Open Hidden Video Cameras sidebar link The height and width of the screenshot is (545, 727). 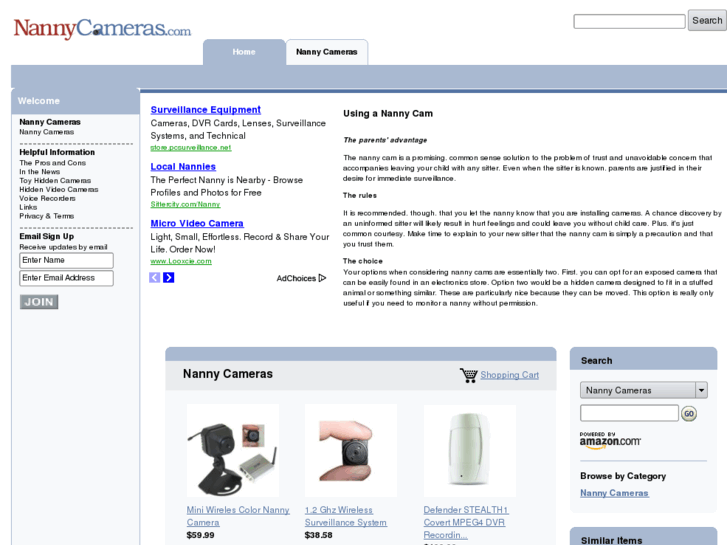(58, 189)
